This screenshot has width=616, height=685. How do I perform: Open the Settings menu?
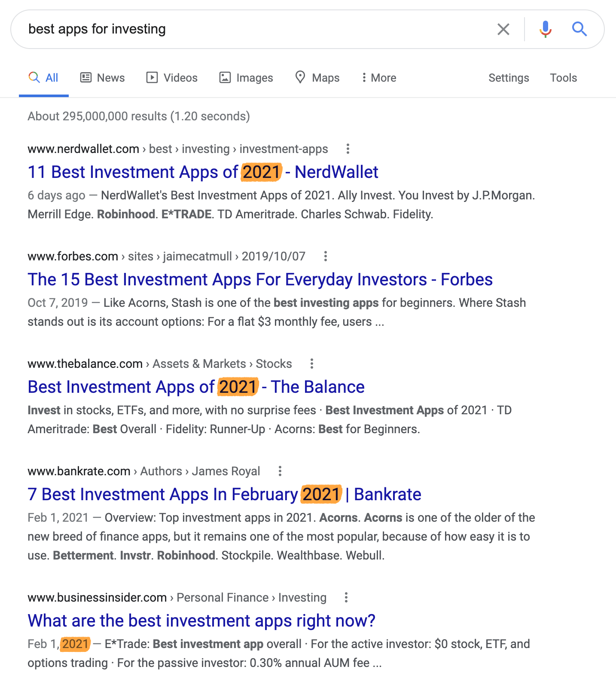coord(509,78)
